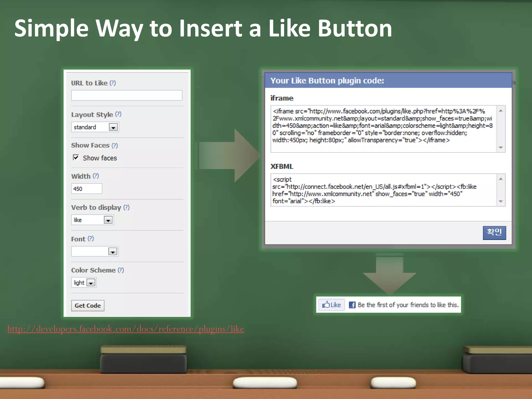This screenshot has width=532, height=399.
Task: Open the empty Font dropdown
Action: point(112,252)
